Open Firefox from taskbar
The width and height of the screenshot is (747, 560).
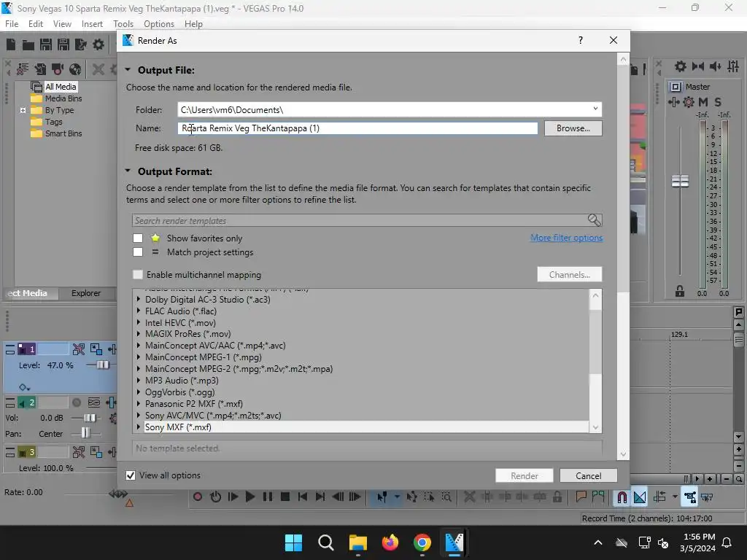tap(390, 542)
